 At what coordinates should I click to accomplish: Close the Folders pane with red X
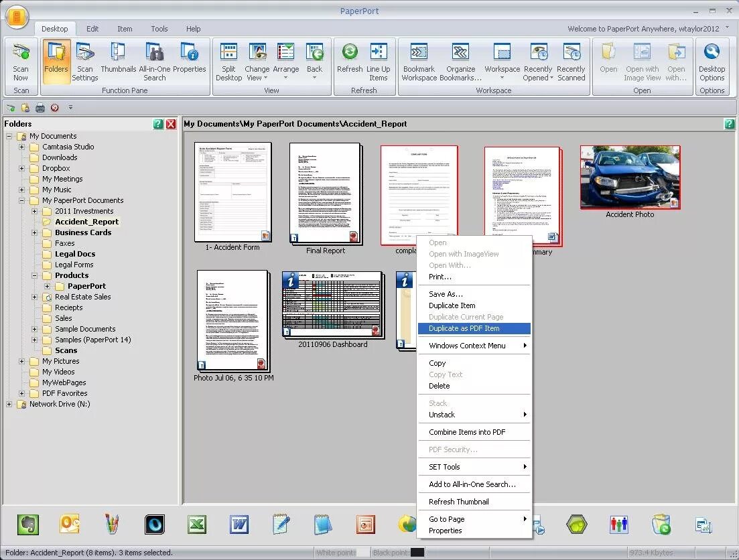click(171, 124)
